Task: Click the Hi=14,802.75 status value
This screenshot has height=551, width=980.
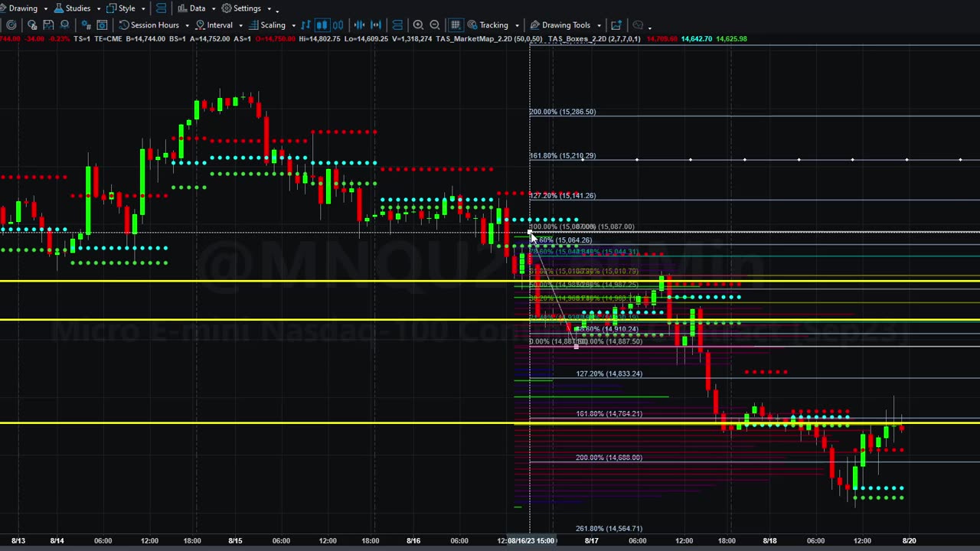Action: coord(319,38)
